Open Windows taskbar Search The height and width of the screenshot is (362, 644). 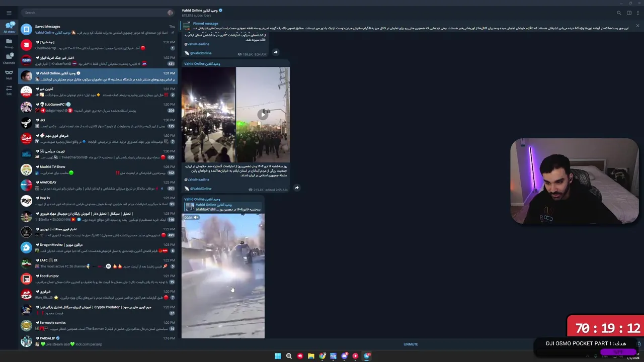coord(289,356)
